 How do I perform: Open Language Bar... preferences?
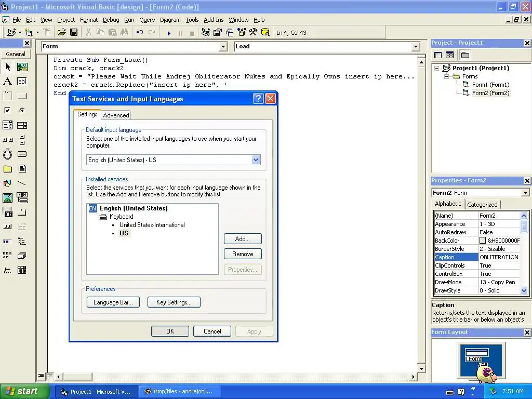113,302
